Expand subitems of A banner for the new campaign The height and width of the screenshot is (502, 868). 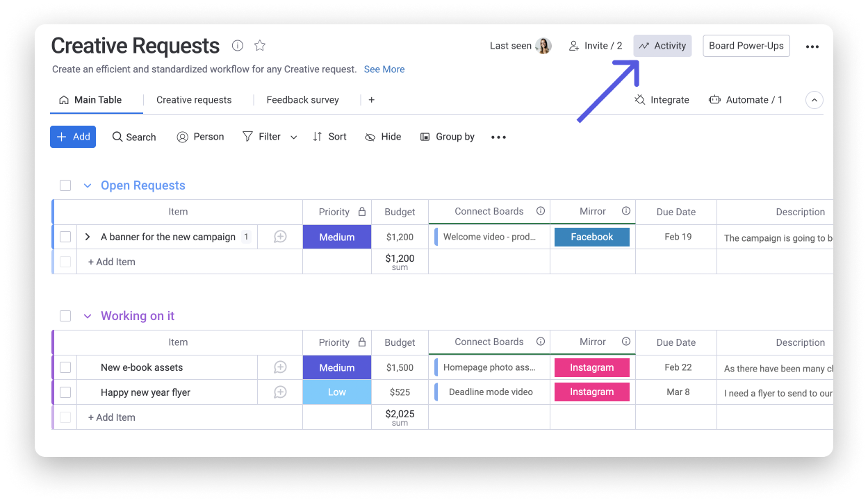tap(88, 237)
